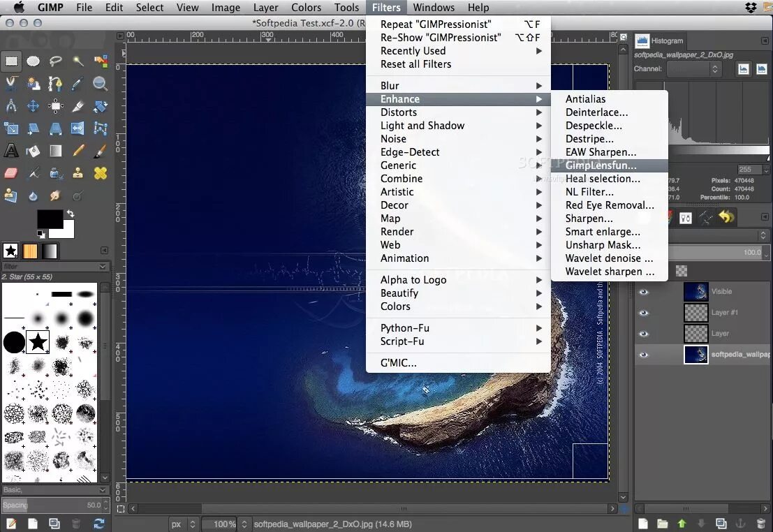The image size is (773, 532).
Task: Click Reset all Filters
Action: coord(458,64)
